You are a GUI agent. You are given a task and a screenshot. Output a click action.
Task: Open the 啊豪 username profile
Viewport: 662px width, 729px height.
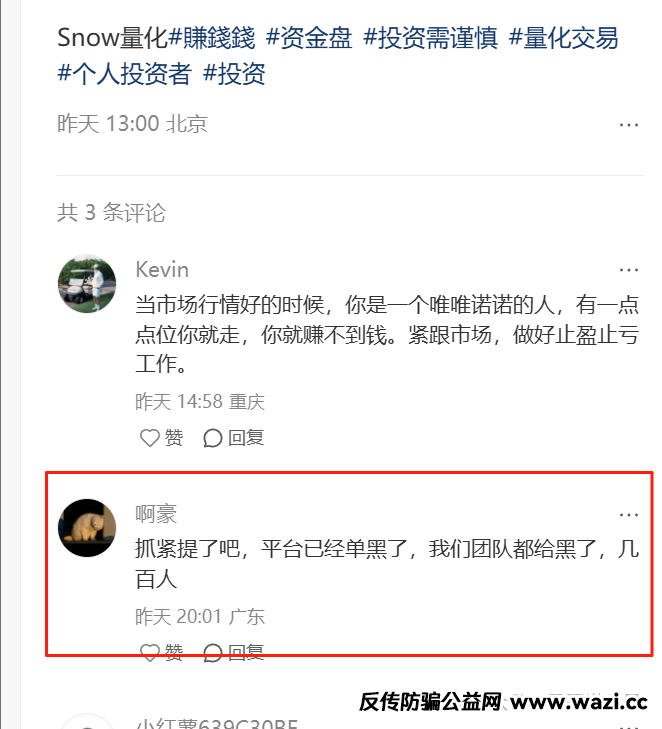pos(156,514)
